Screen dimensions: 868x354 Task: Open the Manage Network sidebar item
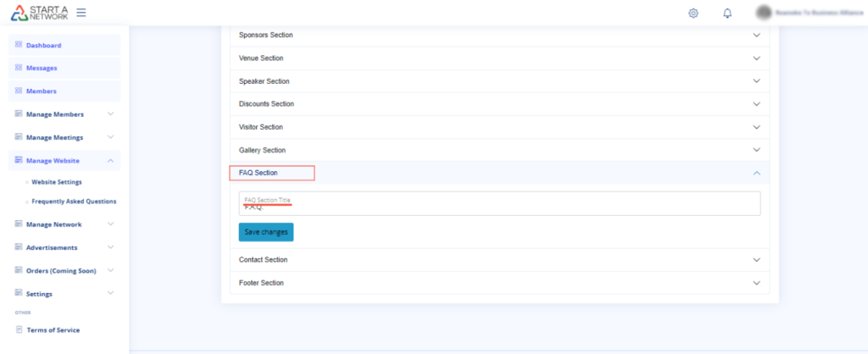coord(54,224)
